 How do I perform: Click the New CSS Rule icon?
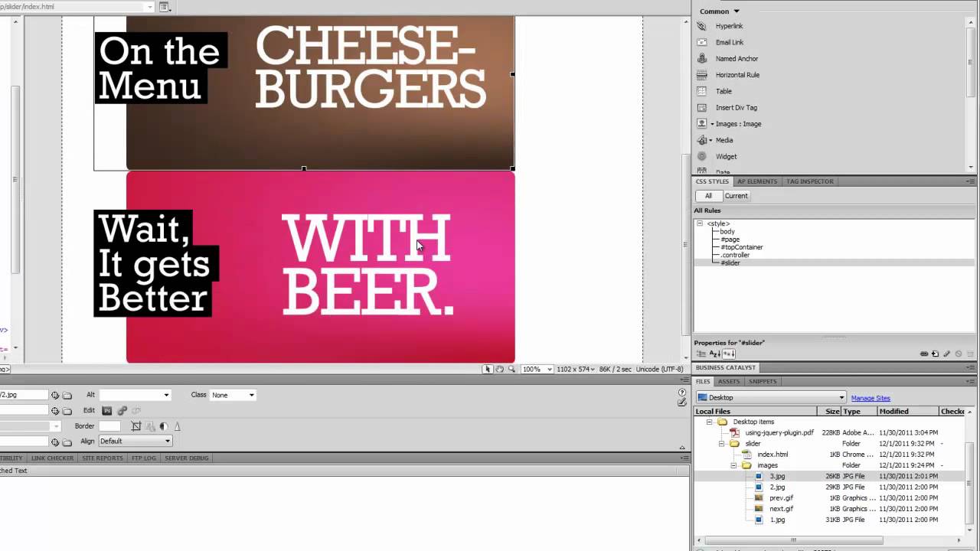(936, 354)
